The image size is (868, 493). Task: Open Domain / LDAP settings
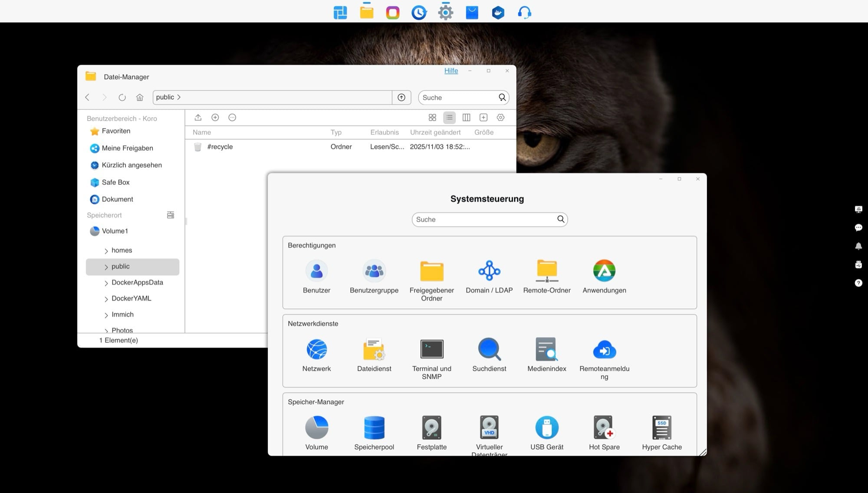click(x=489, y=271)
